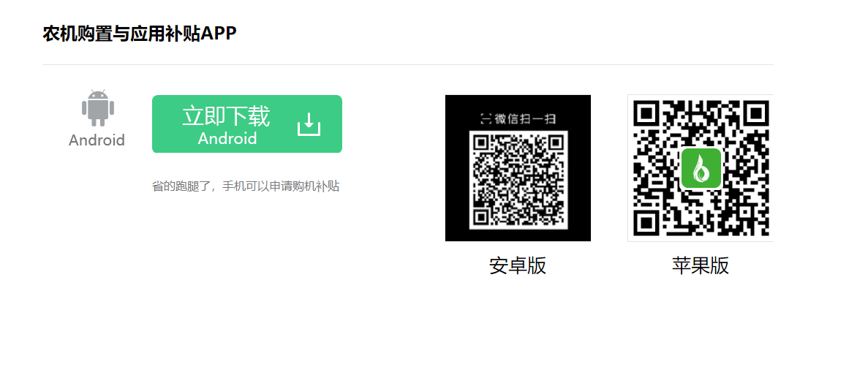Click the tagline 省的跑腿了，手机可以申请购机补贴

tap(246, 186)
